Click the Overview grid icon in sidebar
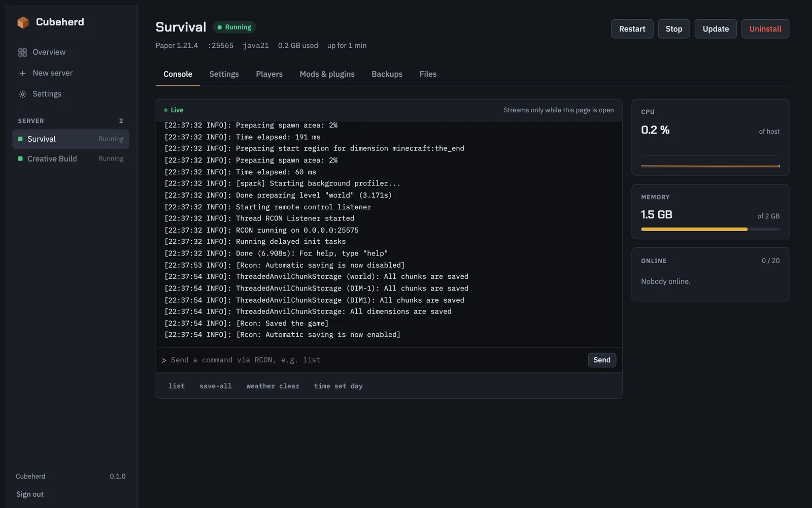Screen dimensions: 812x508 [22, 52]
